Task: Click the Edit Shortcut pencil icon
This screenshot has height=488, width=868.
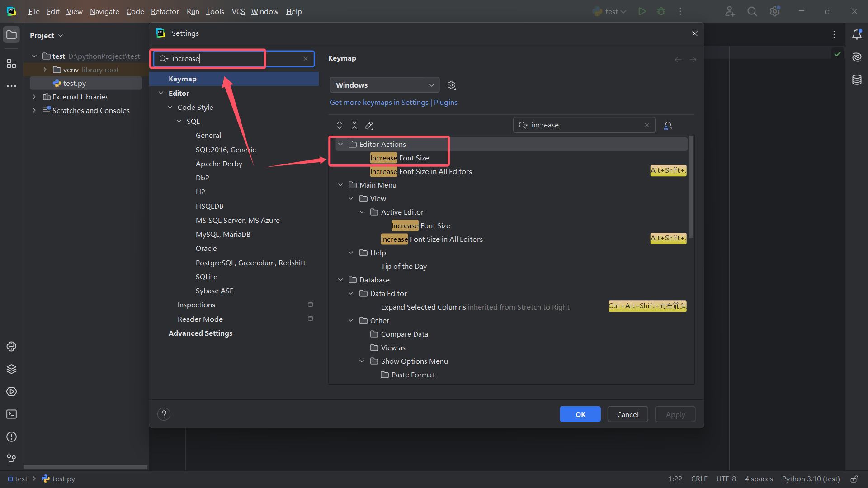Action: 369,126
